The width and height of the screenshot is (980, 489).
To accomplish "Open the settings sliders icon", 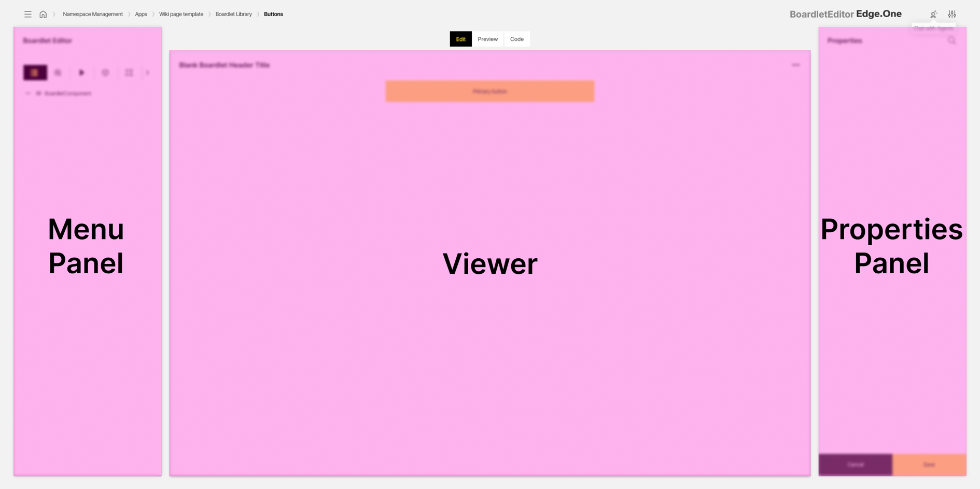I will [x=952, y=15].
